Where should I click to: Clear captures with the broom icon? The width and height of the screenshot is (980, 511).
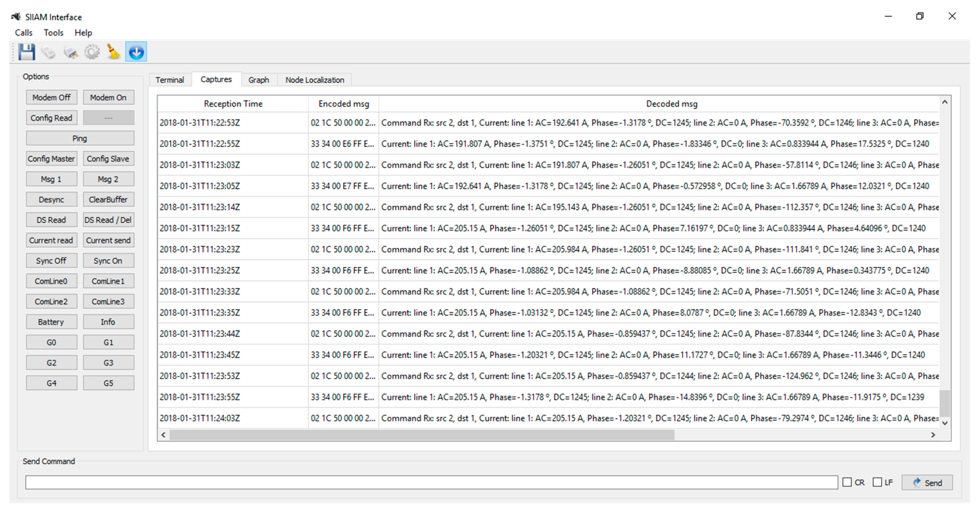(113, 52)
